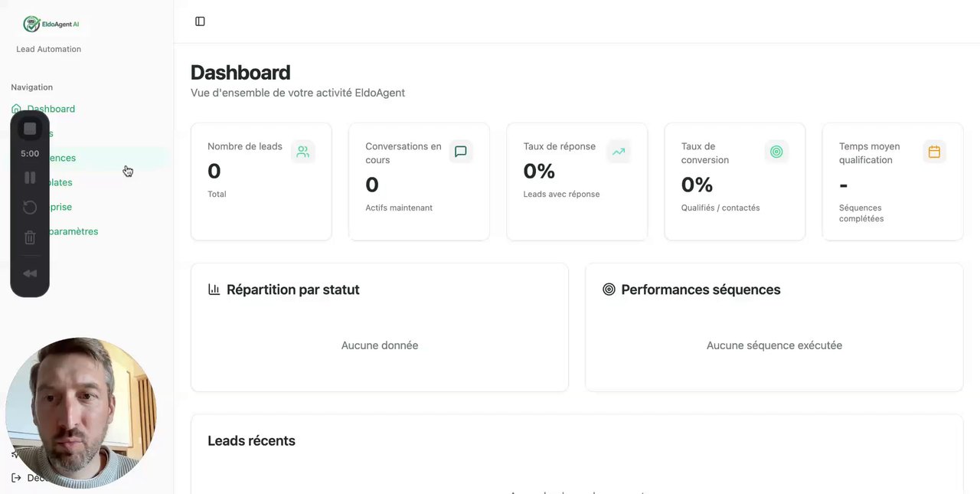Stop the screen recording
The image size is (980, 494).
30,129
